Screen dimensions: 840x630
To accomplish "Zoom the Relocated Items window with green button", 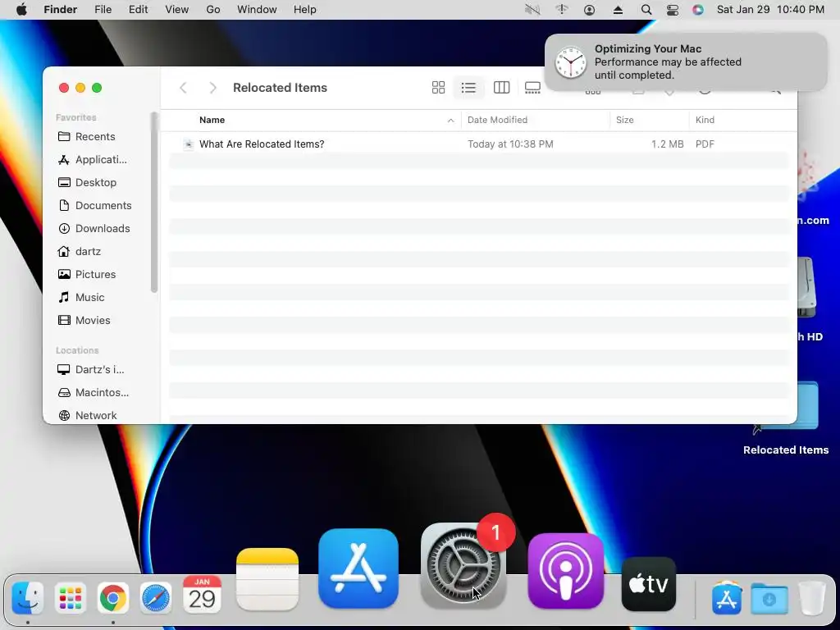I will [x=97, y=88].
